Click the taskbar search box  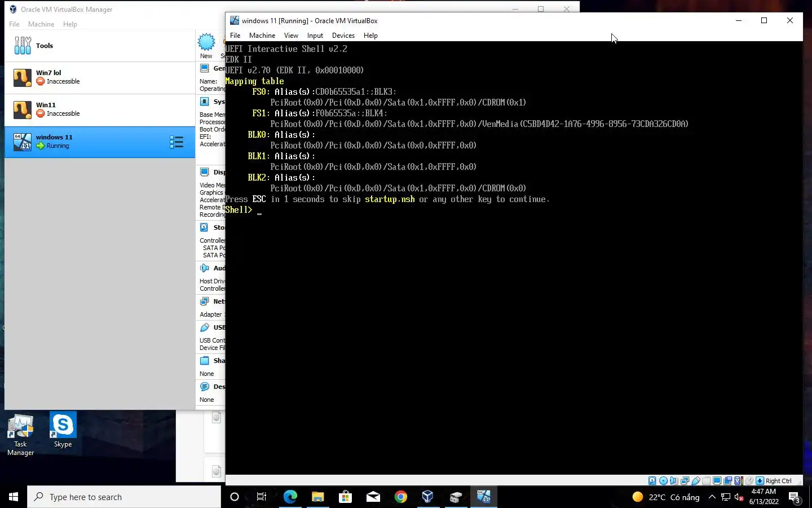click(x=124, y=497)
